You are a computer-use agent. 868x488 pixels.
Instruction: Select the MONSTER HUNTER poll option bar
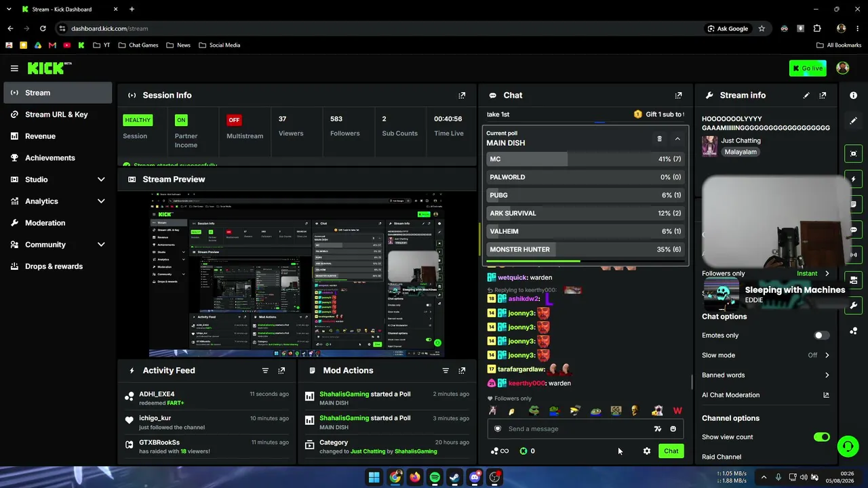pyautogui.click(x=585, y=249)
